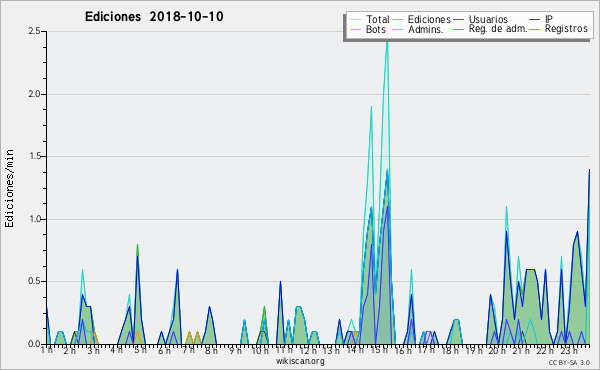The image size is (600, 370).
Task: Click the y-axis value 2.5
Action: pos(34,31)
